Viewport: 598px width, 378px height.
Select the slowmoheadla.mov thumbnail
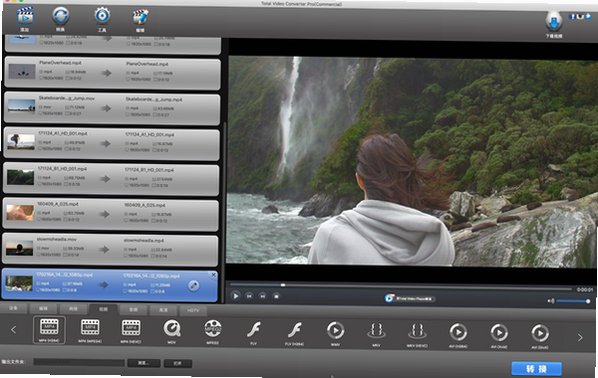tap(19, 248)
